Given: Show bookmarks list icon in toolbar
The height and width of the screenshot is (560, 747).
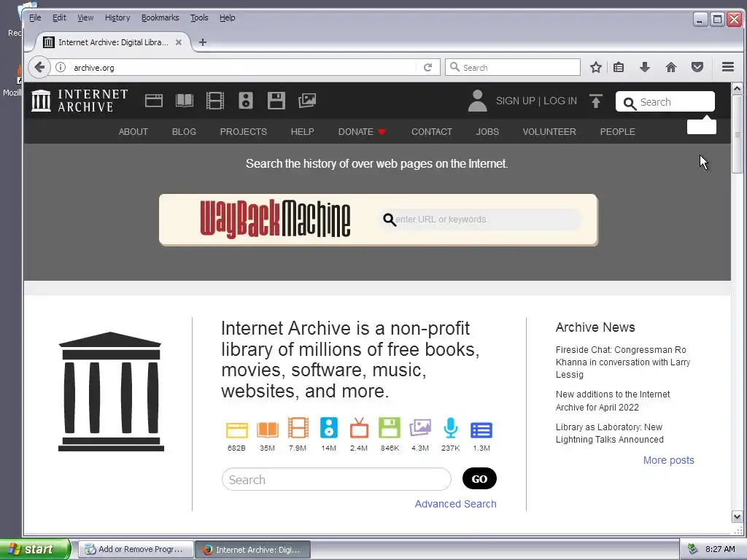Looking at the screenshot, I should coord(619,67).
